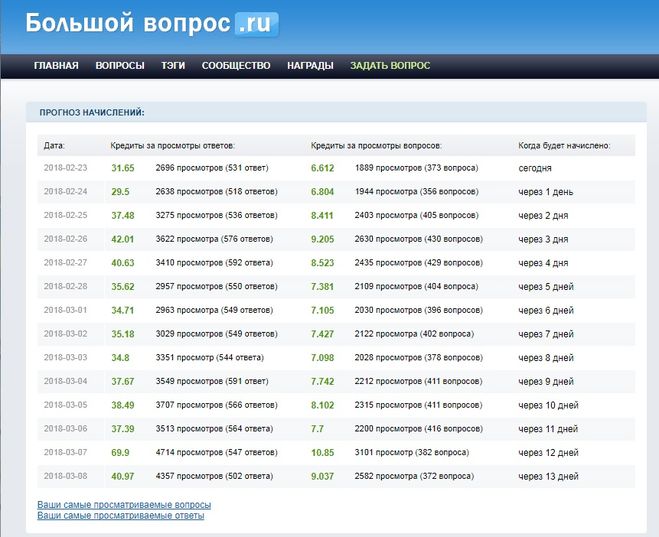The height and width of the screenshot is (537, 659).
Task: Click the 69.9 credits value
Action: [x=122, y=452]
